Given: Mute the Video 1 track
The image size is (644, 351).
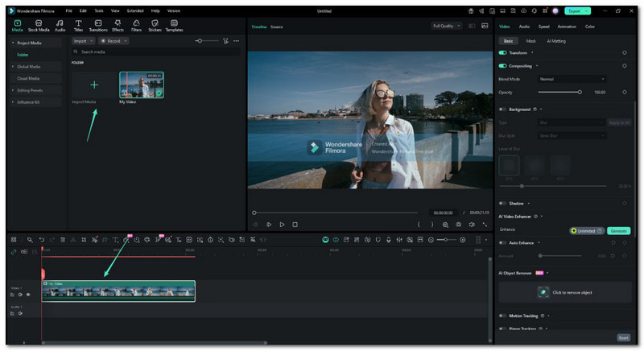Looking at the screenshot, I should tap(20, 295).
